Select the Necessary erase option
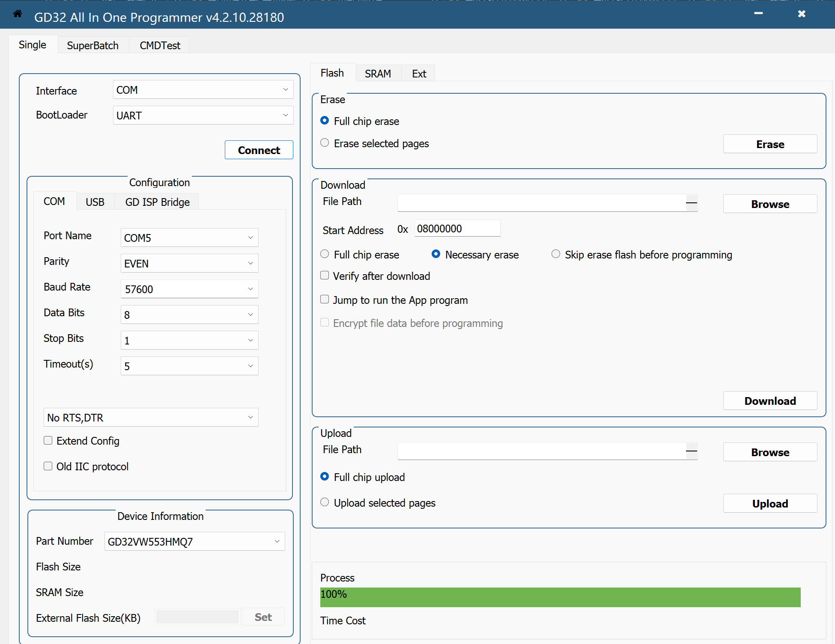Viewport: 835px width, 644px height. tap(475, 255)
